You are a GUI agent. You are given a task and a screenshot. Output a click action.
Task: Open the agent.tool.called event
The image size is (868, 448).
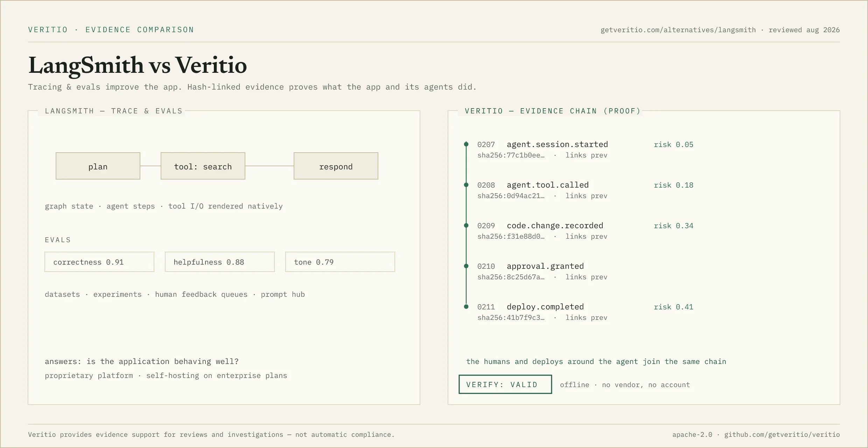coord(548,185)
